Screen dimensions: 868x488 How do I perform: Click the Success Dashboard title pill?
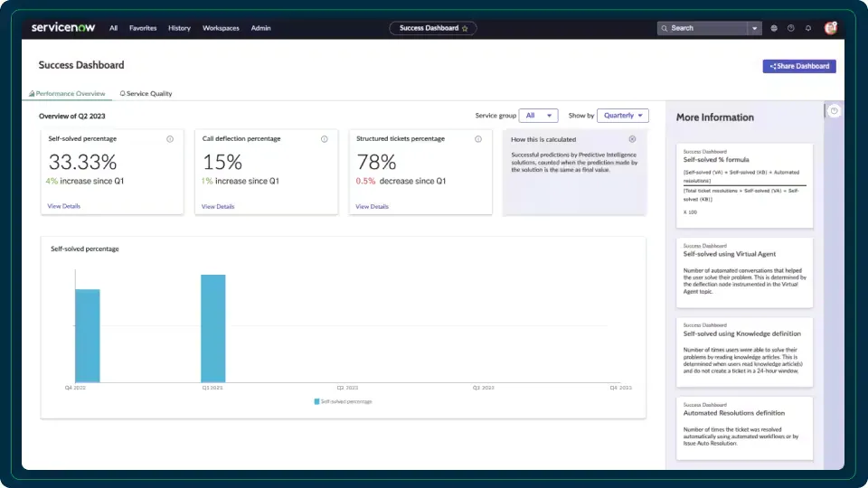[x=433, y=28]
